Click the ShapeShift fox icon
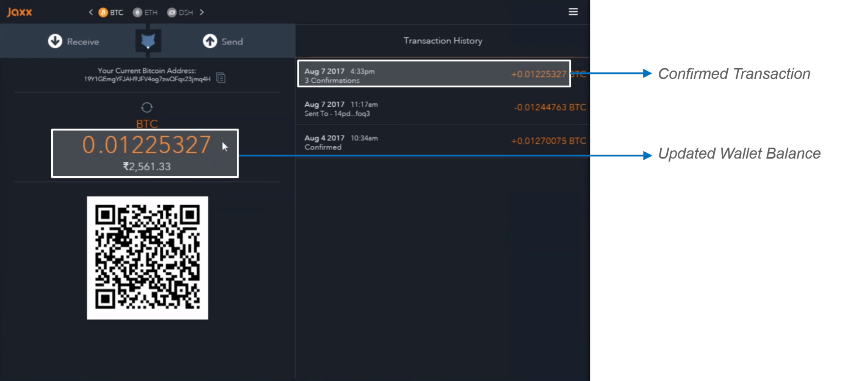This screenshot has height=381, width=868. [x=148, y=41]
